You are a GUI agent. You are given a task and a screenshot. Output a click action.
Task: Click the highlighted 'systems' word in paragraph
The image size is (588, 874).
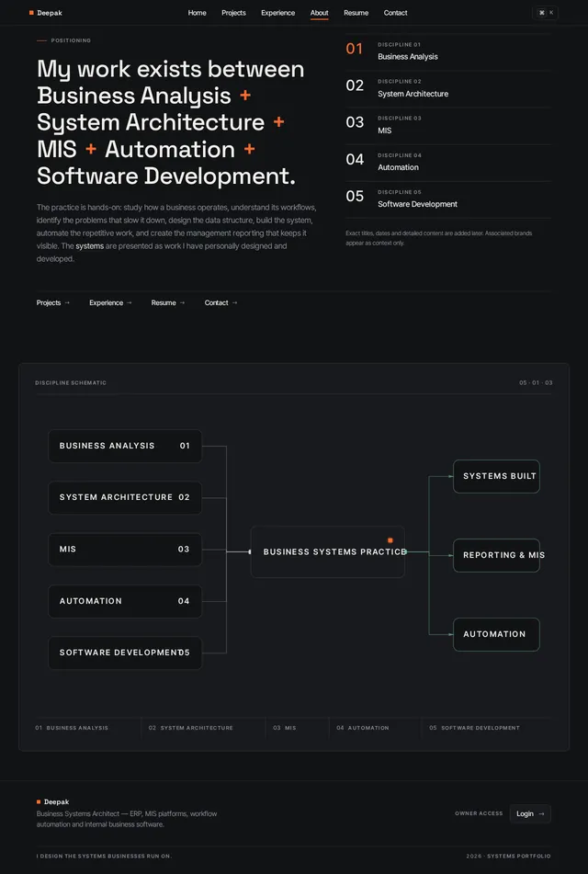tap(90, 245)
